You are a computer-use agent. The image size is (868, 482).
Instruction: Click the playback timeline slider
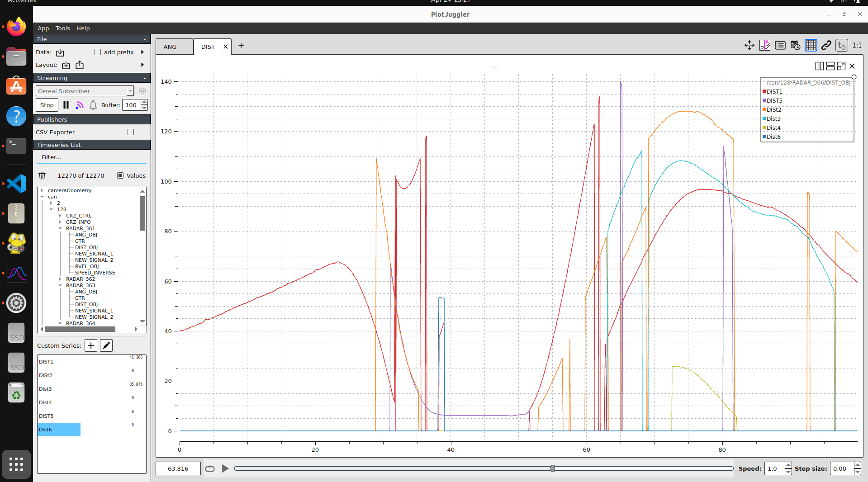click(552, 469)
